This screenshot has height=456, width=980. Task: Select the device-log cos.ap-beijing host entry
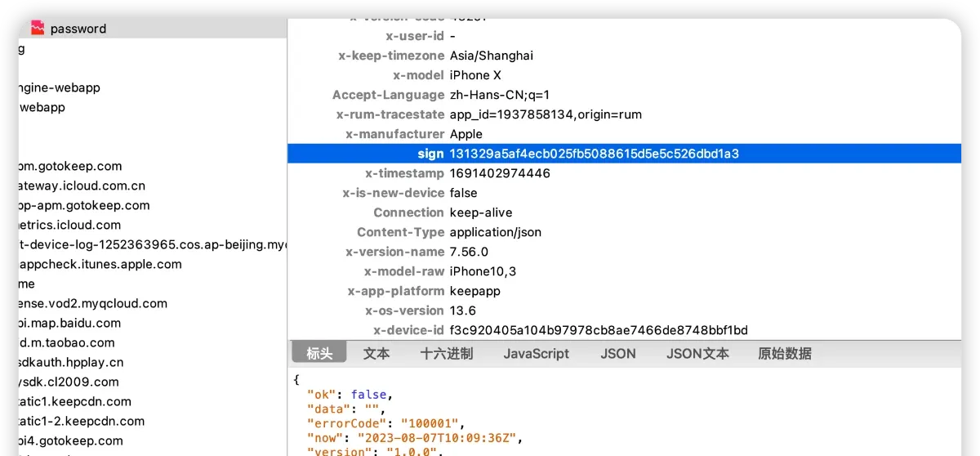[153, 244]
